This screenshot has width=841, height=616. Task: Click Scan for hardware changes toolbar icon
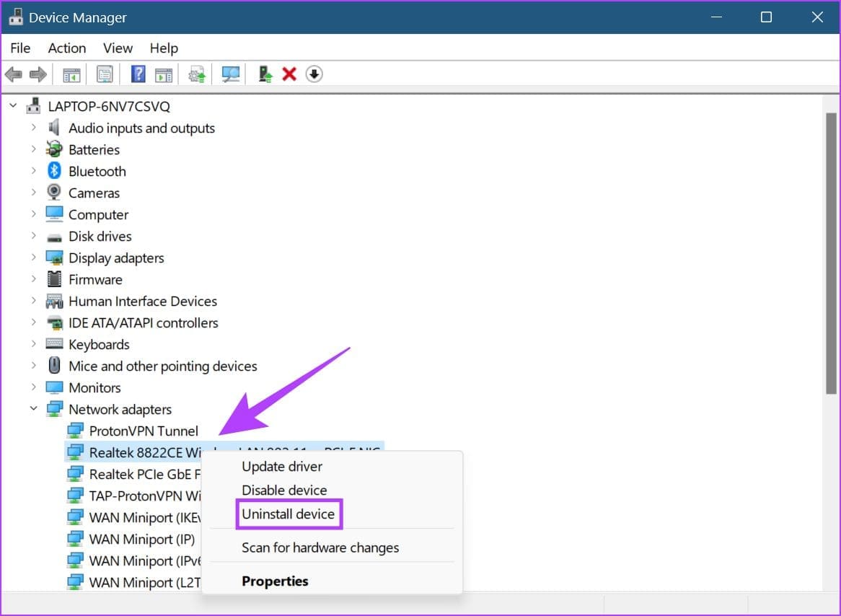pos(231,74)
